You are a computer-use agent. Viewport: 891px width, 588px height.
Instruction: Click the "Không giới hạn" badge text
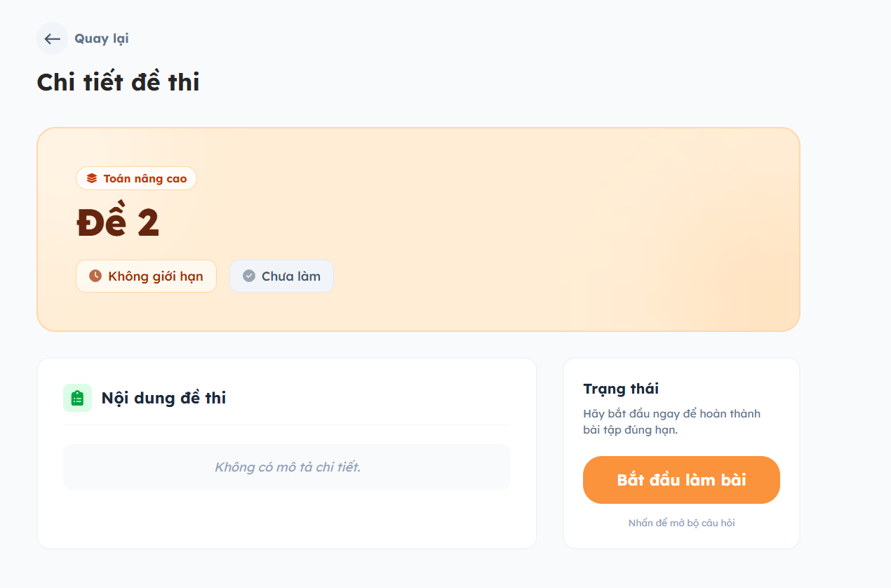point(156,276)
